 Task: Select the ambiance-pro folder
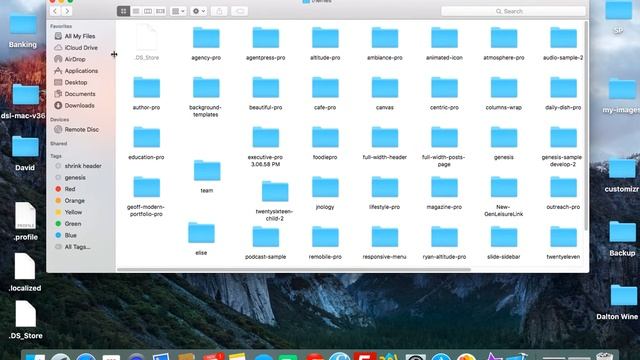[x=384, y=43]
